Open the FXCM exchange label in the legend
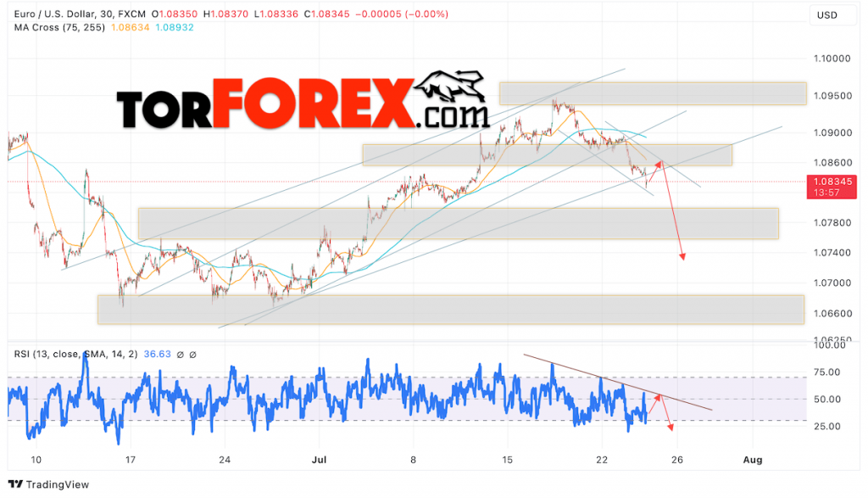The width and height of the screenshot is (868, 498). pos(134,12)
